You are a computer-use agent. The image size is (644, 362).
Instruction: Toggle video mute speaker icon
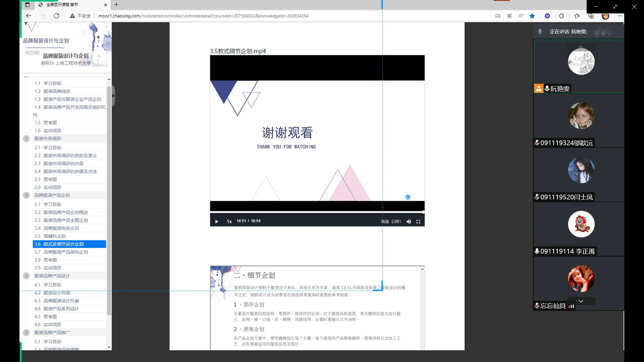[409, 222]
